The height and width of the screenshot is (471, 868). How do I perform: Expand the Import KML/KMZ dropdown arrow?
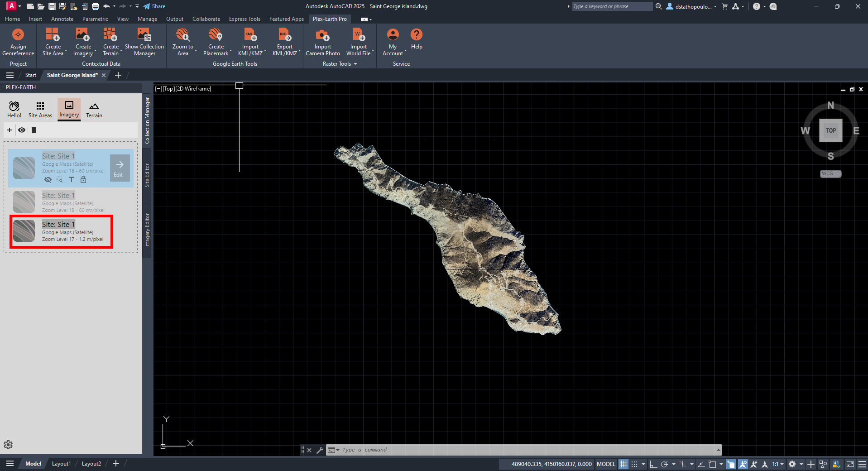tap(265, 51)
